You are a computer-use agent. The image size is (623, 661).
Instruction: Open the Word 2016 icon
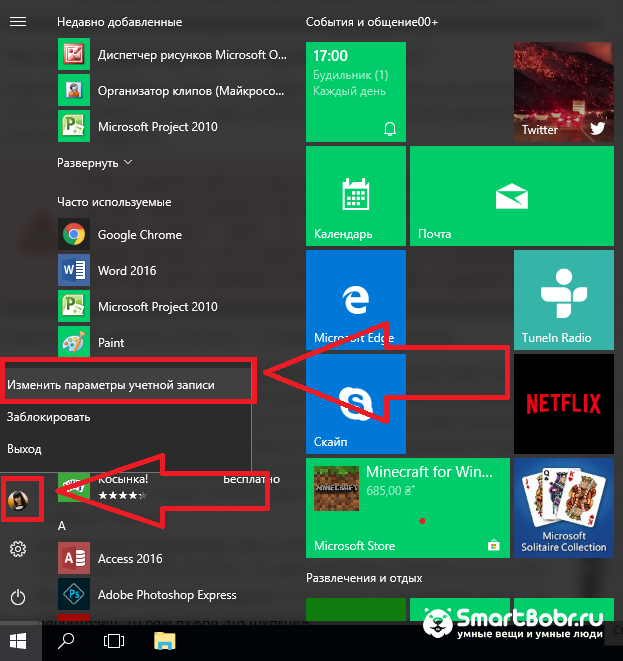coord(74,270)
